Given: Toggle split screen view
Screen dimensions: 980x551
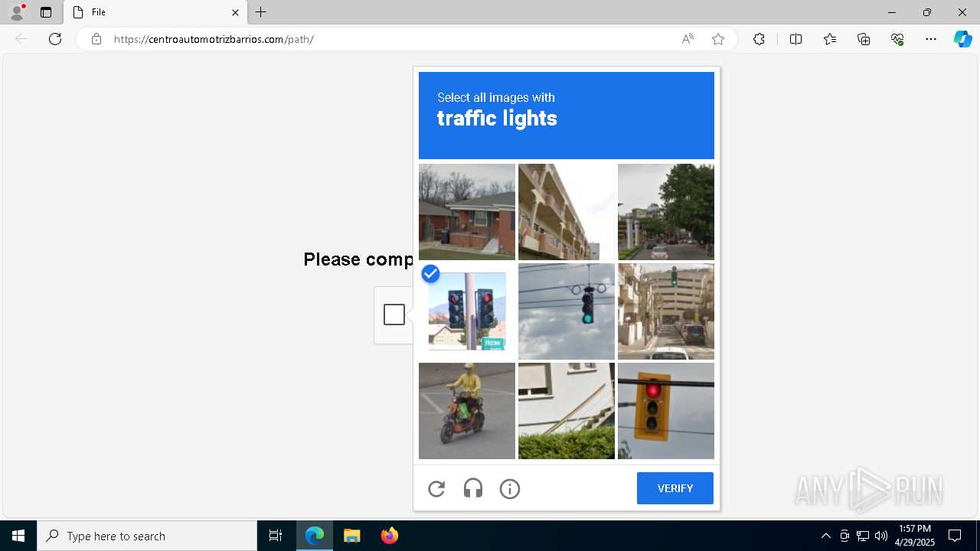Looking at the screenshot, I should pyautogui.click(x=795, y=39).
